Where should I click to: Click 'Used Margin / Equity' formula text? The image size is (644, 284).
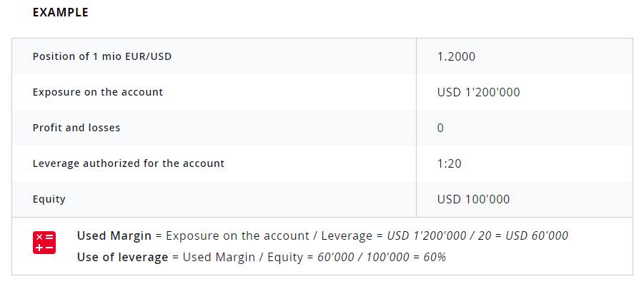(243, 257)
